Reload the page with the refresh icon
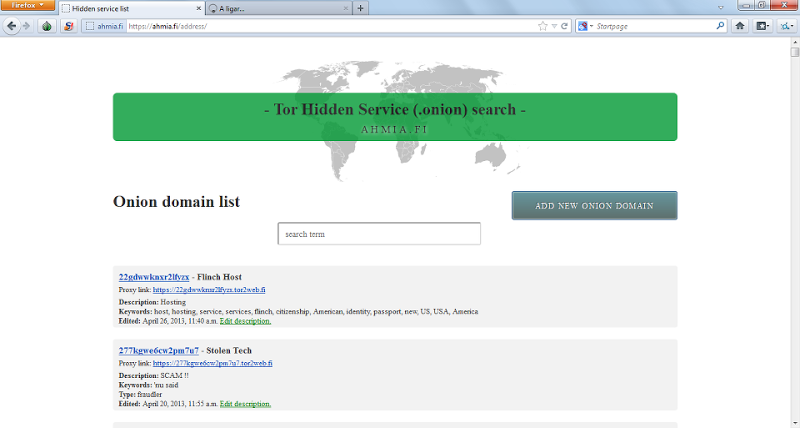800x428 pixels. [x=564, y=26]
